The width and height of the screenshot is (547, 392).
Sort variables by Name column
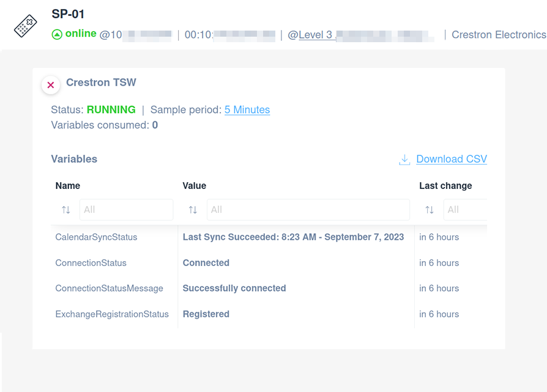click(x=66, y=210)
